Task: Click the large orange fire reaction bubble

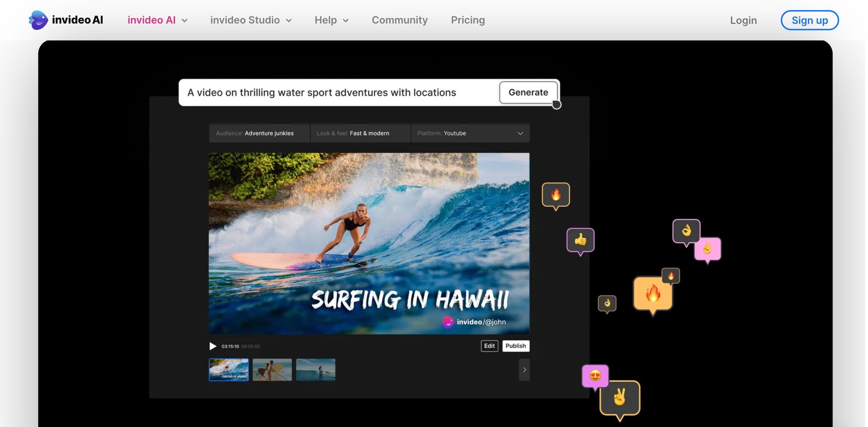Action: [x=652, y=293]
